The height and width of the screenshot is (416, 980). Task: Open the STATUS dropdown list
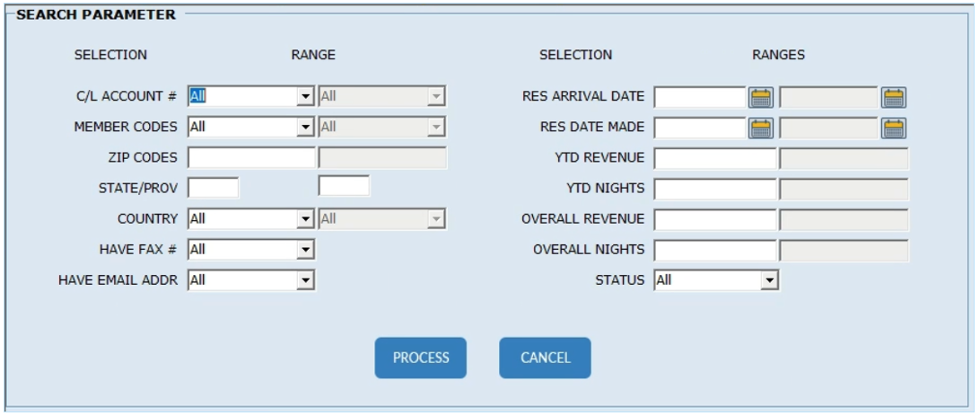click(x=768, y=280)
